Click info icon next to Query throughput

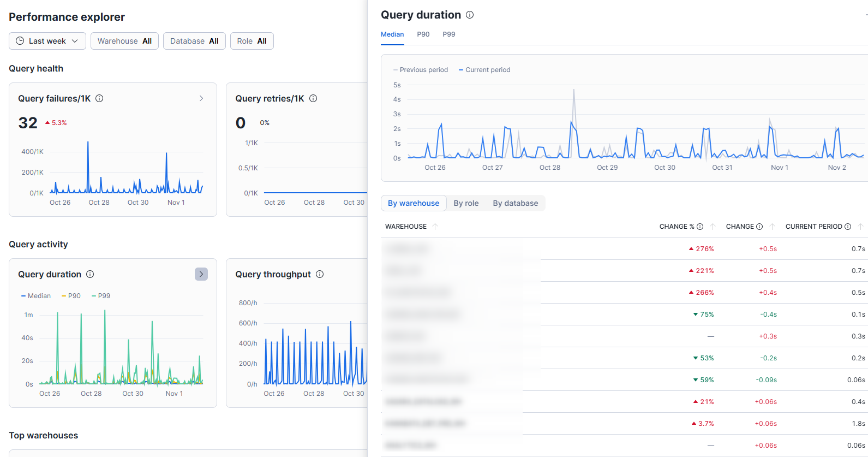pyautogui.click(x=320, y=274)
